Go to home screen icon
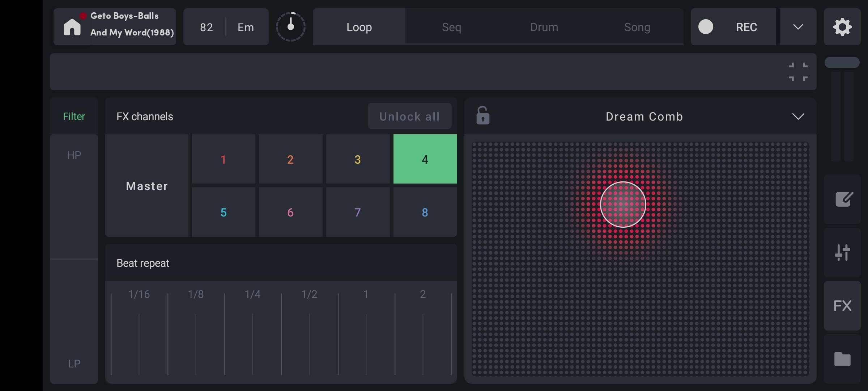Image resolution: width=868 pixels, height=391 pixels. (72, 27)
